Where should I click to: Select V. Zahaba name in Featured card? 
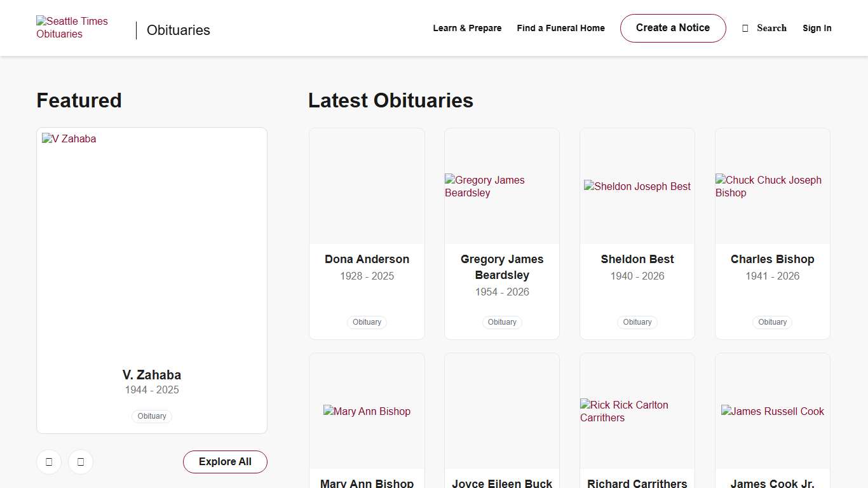(x=152, y=375)
